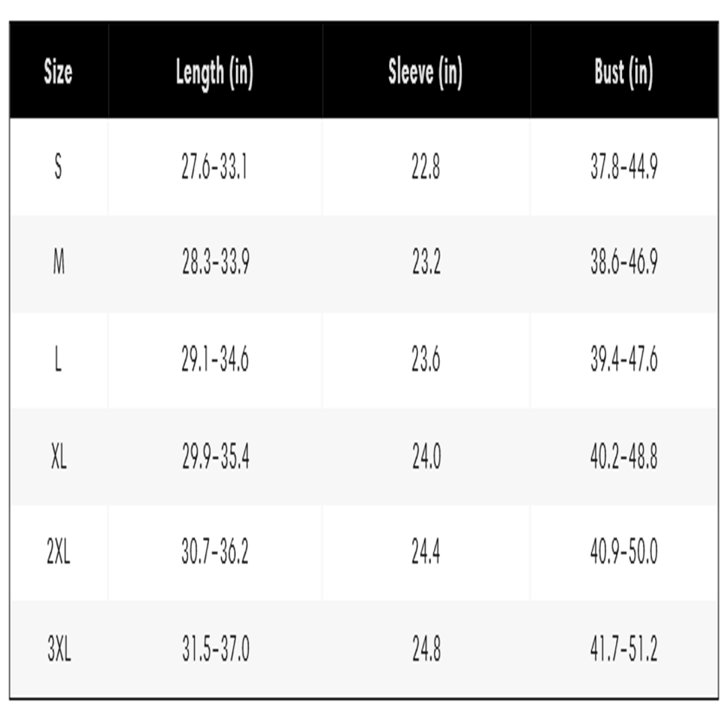Click bust value 39.4-47.6
The width and height of the screenshot is (728, 728).
[x=624, y=359]
